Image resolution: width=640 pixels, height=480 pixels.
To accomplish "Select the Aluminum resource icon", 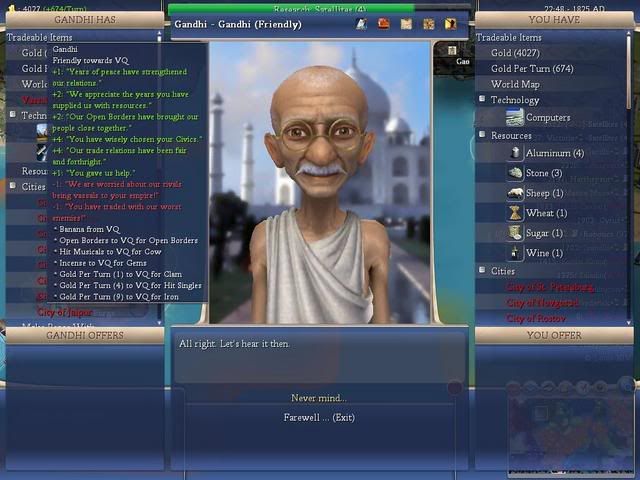I will click(x=515, y=153).
